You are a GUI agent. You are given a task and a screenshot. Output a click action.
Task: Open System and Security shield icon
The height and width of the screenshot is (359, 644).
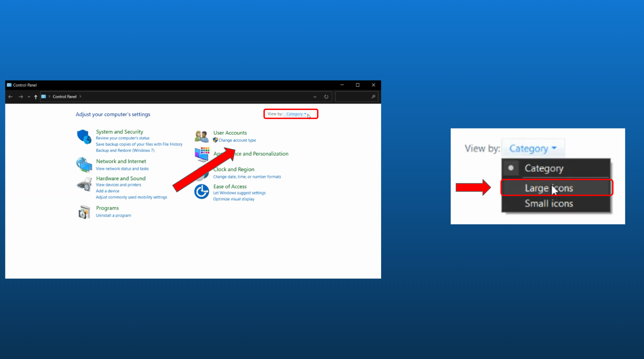click(x=84, y=137)
